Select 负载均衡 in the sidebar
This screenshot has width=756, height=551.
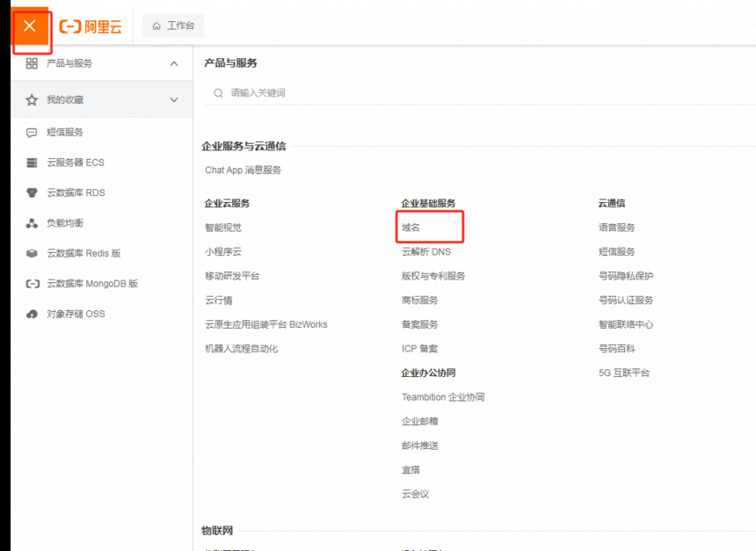coord(64,223)
